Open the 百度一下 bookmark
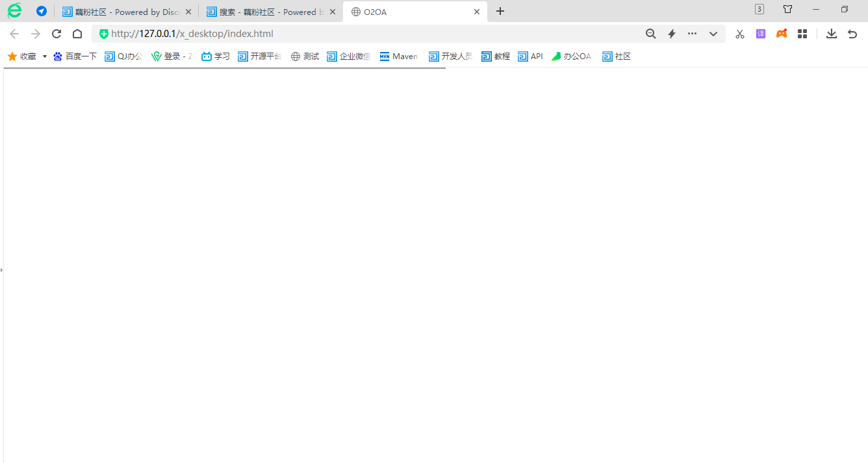The width and height of the screenshot is (868, 463). [75, 56]
